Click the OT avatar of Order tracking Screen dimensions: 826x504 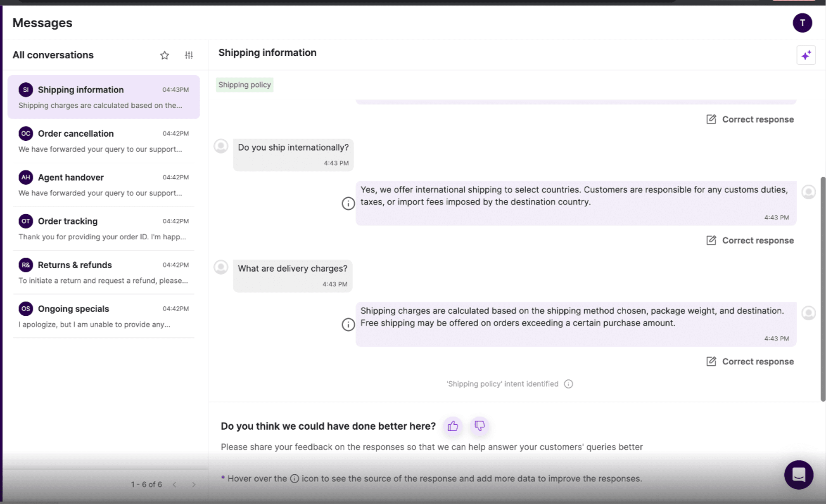[x=26, y=221]
